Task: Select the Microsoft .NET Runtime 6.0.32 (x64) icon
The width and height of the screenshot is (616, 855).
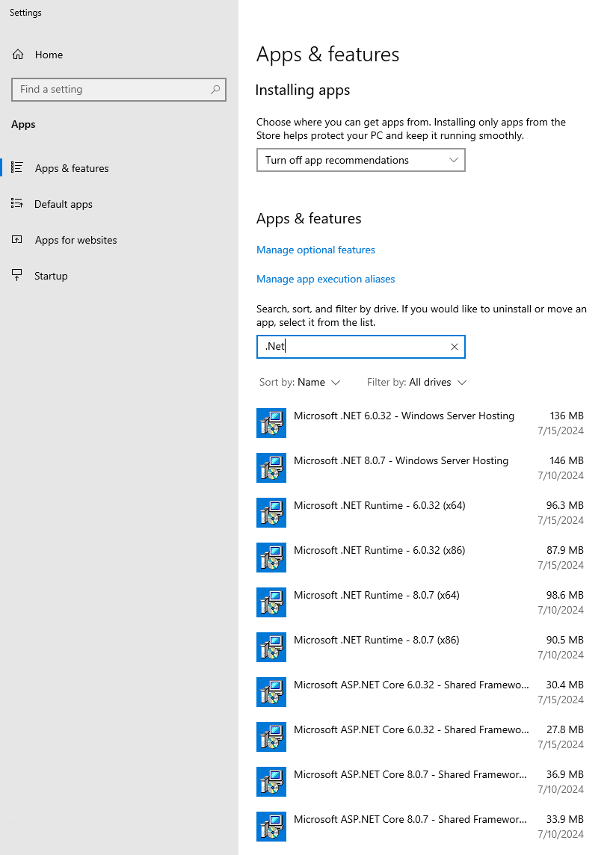Action: coord(271,513)
